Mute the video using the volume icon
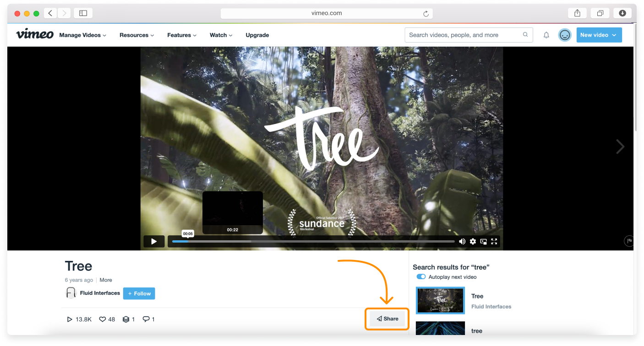Viewport: 644px width, 346px height. [x=462, y=241]
